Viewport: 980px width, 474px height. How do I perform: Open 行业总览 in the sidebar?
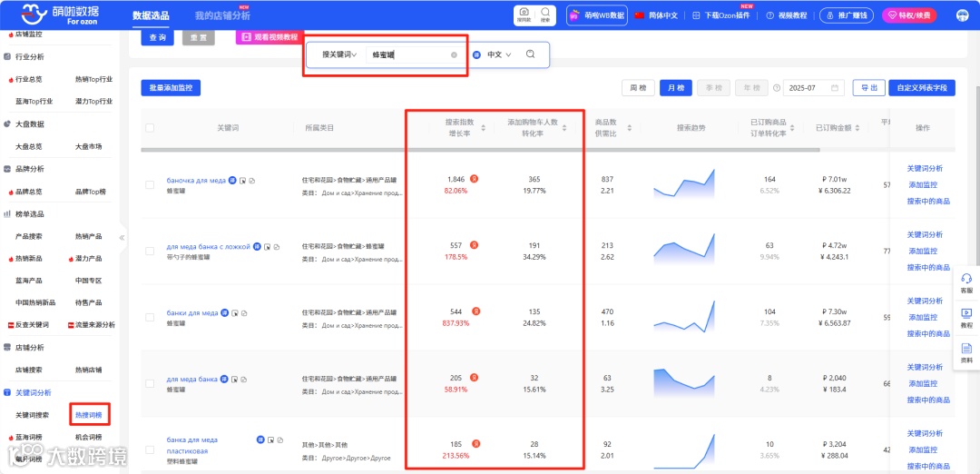pyautogui.click(x=29, y=79)
